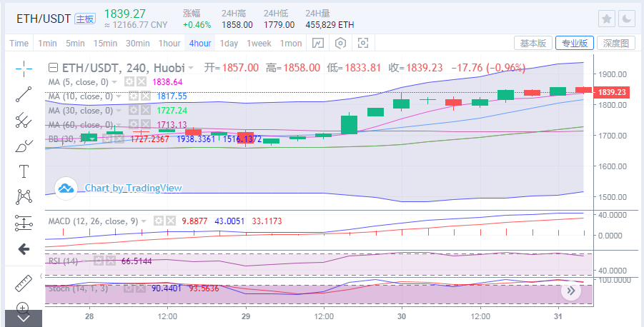This screenshot has width=644, height=327.
Task: Open chart style icon in timeframe bar
Action: click(x=318, y=43)
